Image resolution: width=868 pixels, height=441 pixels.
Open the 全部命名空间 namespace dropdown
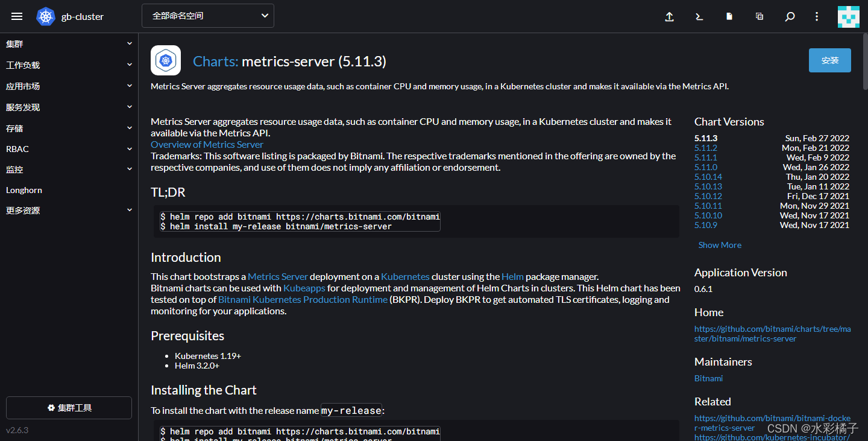(x=208, y=16)
